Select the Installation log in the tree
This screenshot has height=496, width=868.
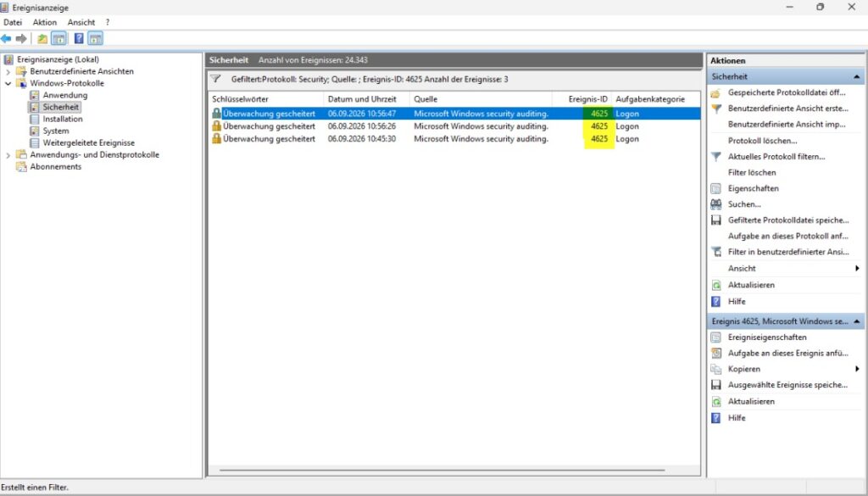tap(63, 119)
